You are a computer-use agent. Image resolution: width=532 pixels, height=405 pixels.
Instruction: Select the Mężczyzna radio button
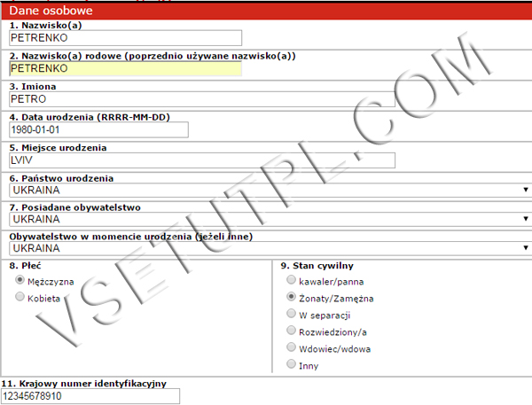(x=20, y=280)
